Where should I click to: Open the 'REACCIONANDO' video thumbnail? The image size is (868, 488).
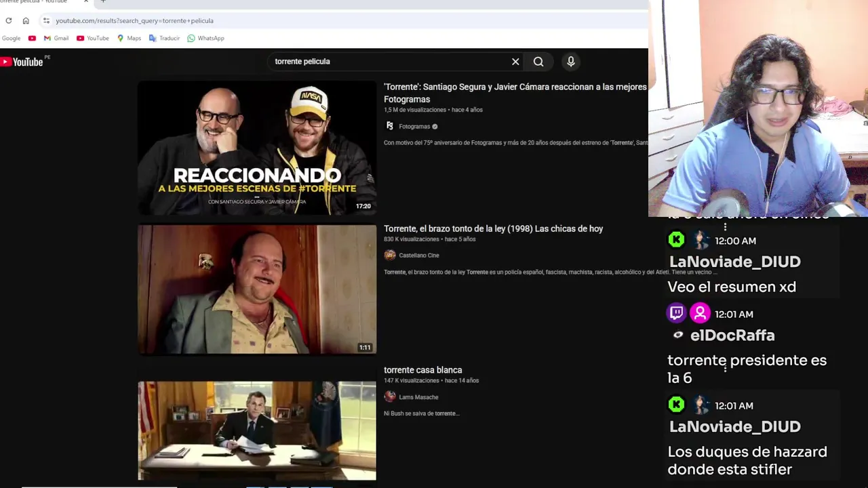257,148
